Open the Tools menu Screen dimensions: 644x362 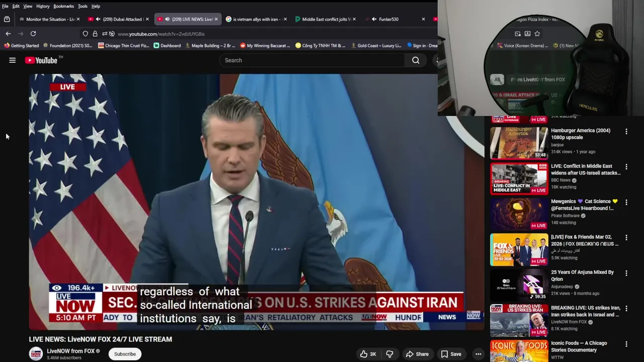coord(83,6)
